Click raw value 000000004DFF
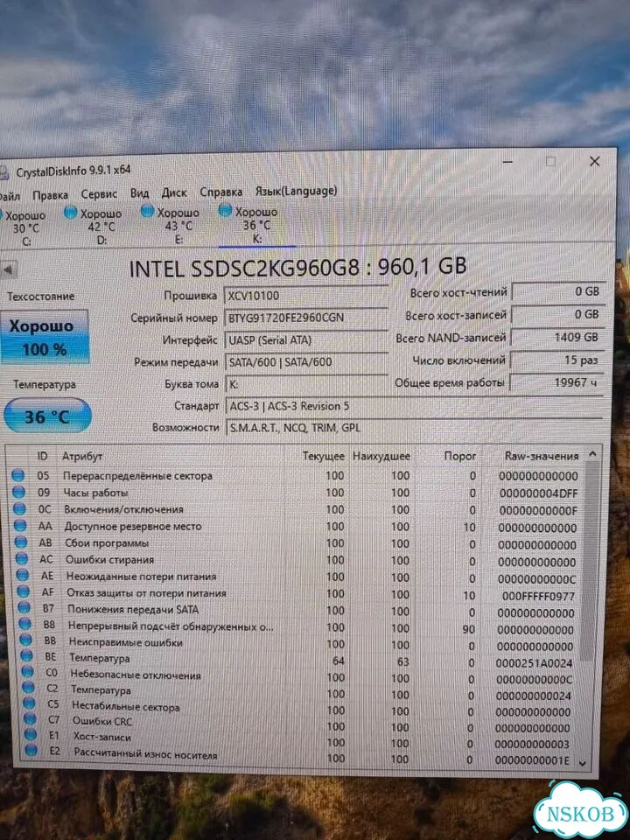The width and height of the screenshot is (630, 840). [x=539, y=493]
